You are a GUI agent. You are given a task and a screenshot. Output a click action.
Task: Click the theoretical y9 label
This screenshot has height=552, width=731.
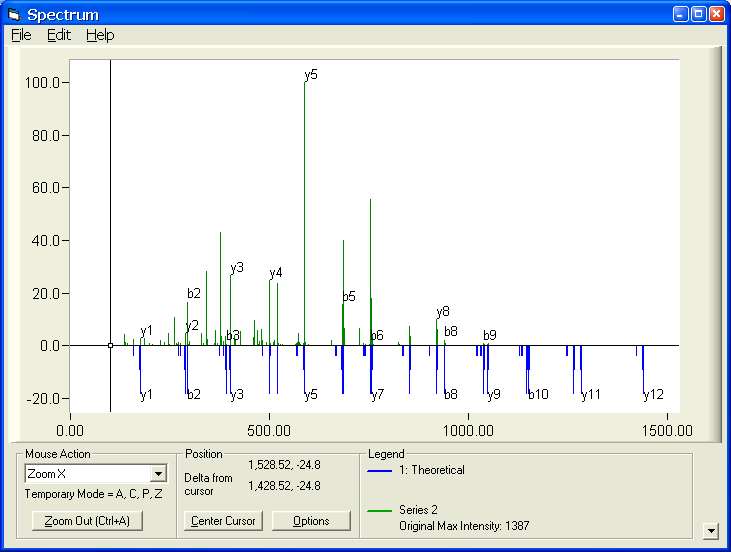(494, 395)
